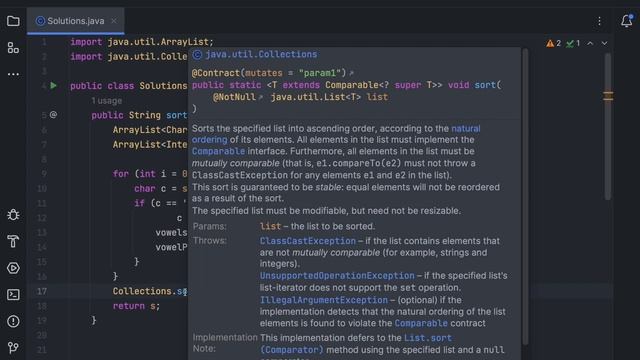The width and height of the screenshot is (640, 360).
Task: Show more tool windows ellipsis
Action: pyautogui.click(x=13, y=74)
